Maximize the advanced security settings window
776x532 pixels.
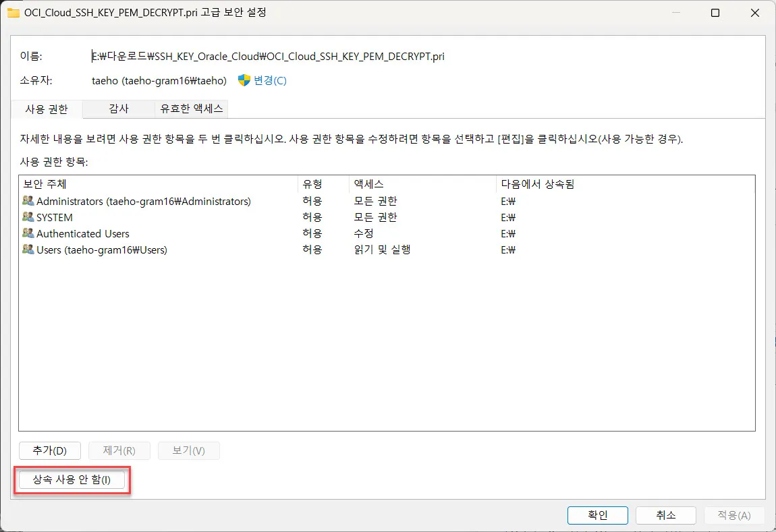[x=715, y=13]
